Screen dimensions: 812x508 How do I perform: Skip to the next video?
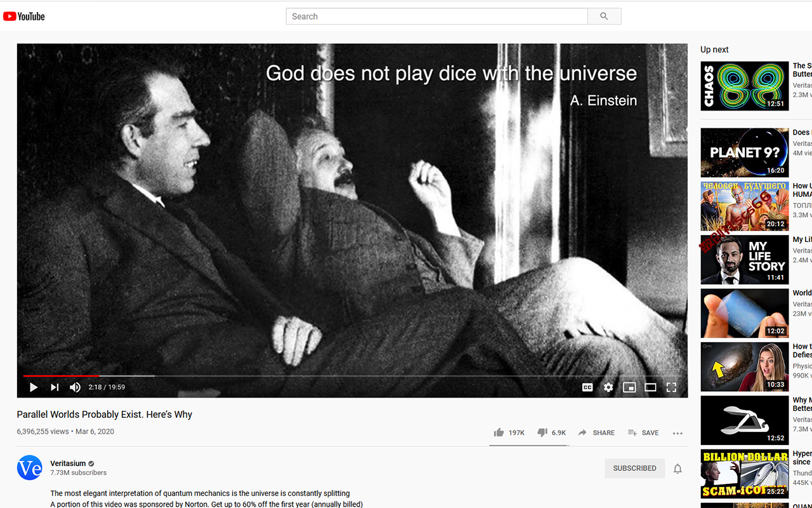tap(55, 387)
